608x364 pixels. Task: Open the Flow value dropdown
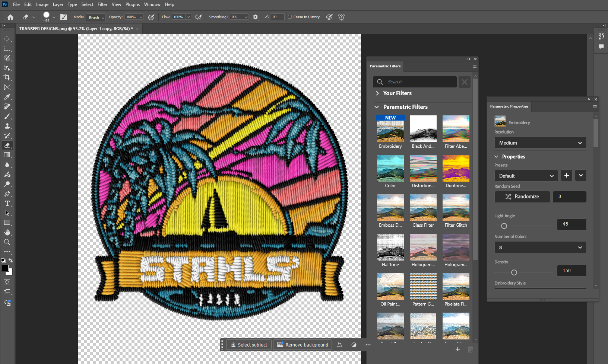[x=188, y=17]
